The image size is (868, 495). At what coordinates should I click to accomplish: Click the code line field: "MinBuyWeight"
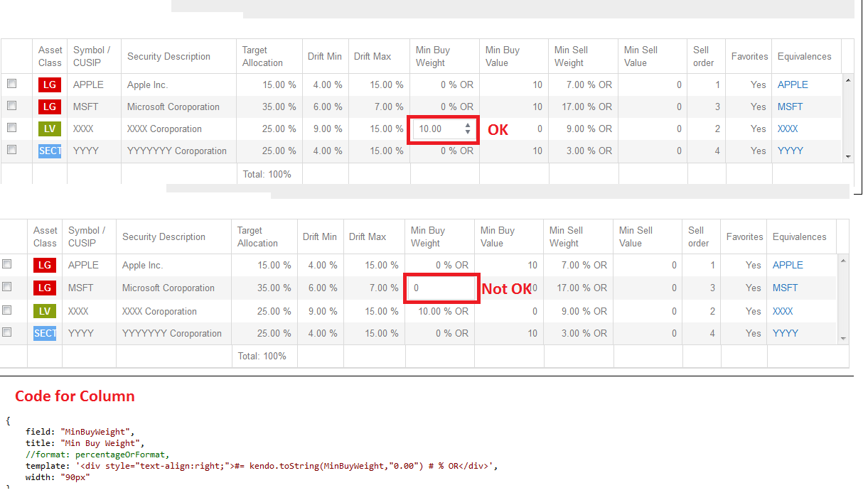click(x=80, y=431)
